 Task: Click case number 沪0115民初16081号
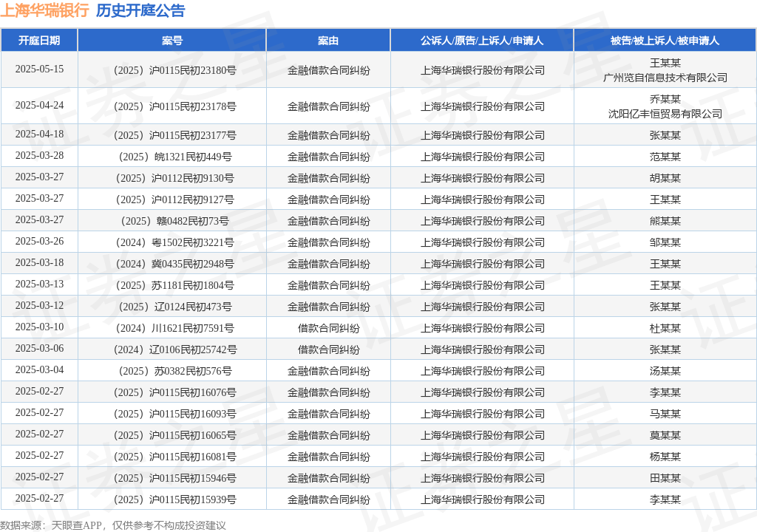click(174, 457)
